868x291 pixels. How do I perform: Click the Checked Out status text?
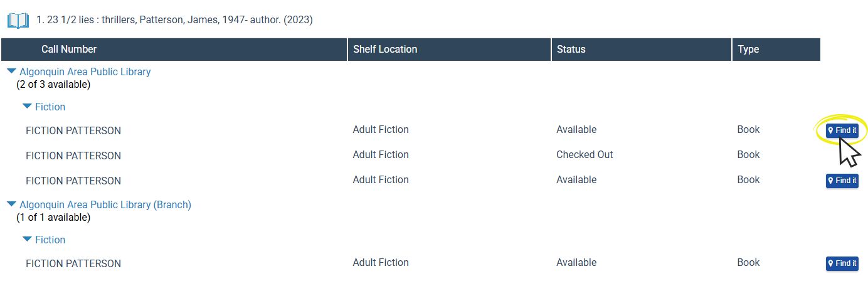[585, 155]
